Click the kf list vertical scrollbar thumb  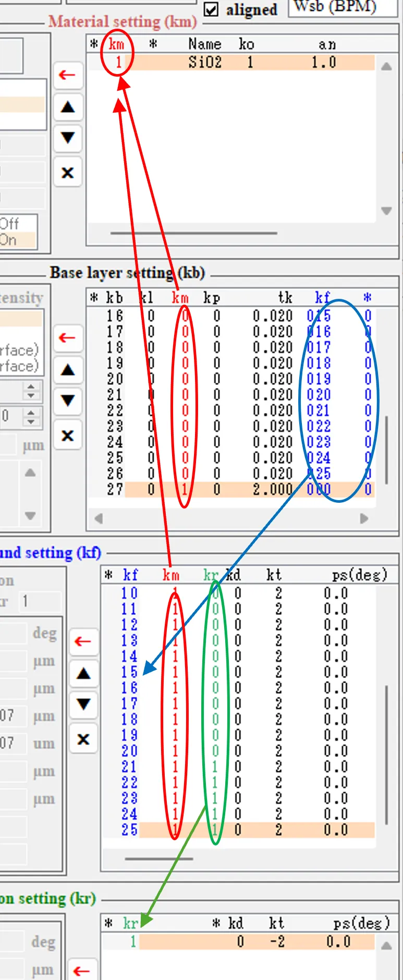tap(386, 755)
